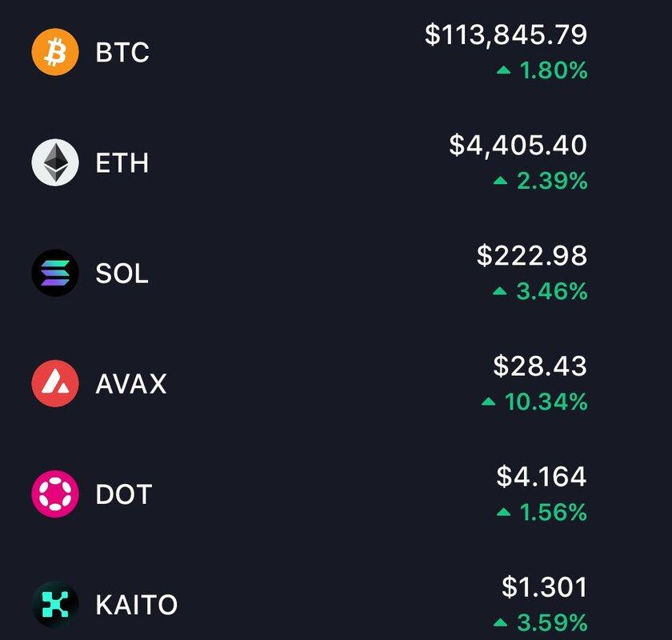Select the BTC ticker label
672x640 pixels.
[x=122, y=52]
